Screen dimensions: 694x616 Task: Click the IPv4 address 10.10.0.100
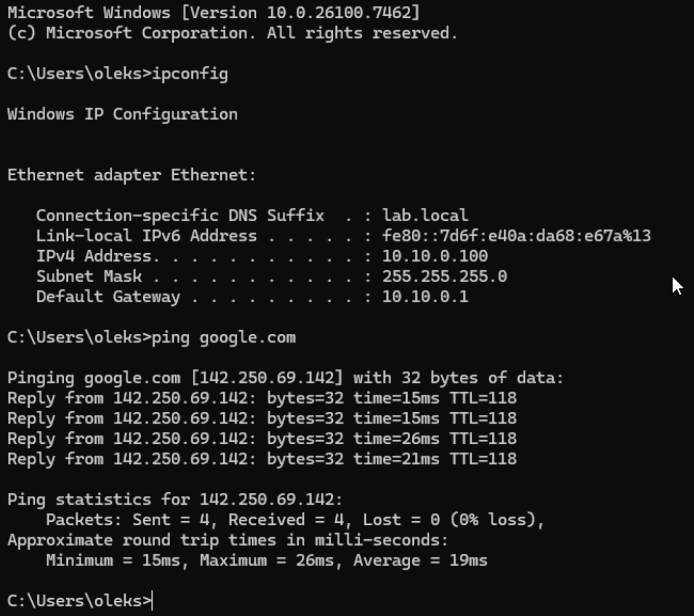[435, 256]
